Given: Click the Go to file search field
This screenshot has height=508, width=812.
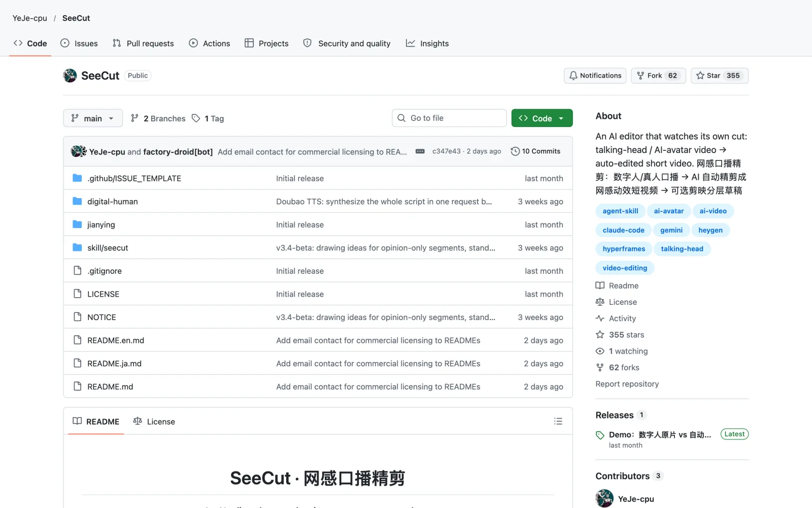Looking at the screenshot, I should 449,118.
